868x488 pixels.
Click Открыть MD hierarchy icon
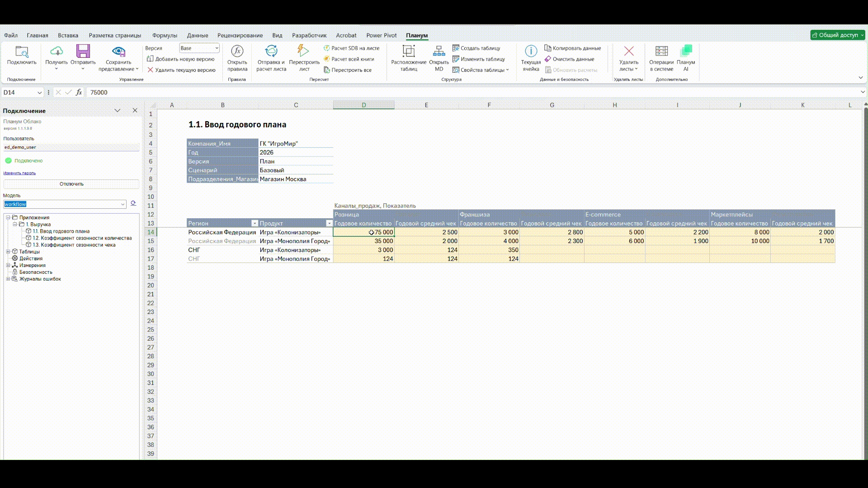click(439, 52)
